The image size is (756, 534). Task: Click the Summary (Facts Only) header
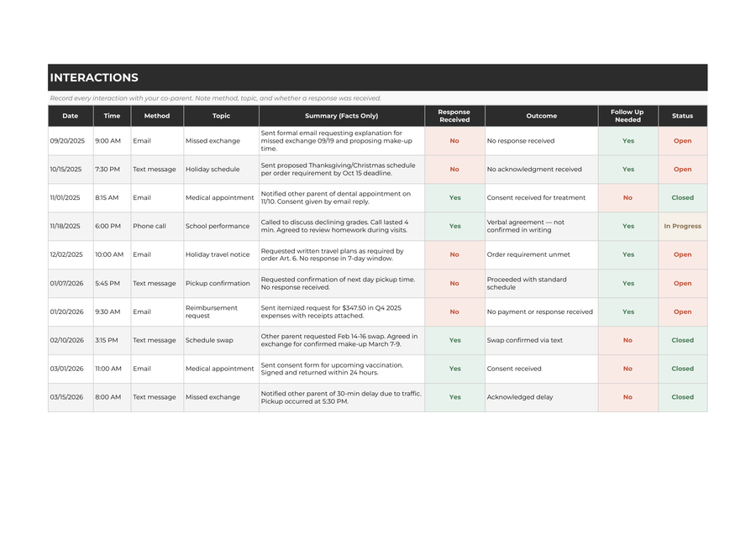(x=342, y=116)
